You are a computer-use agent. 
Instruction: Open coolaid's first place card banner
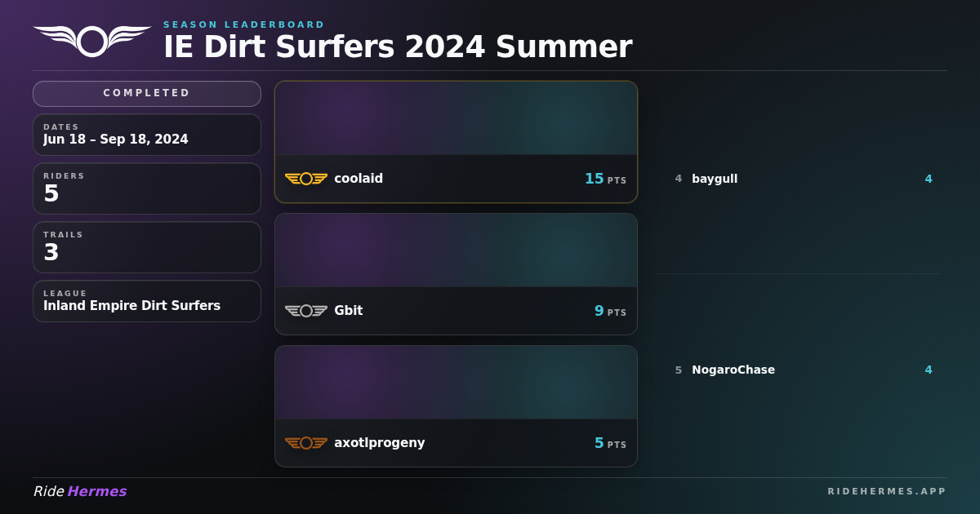456,118
